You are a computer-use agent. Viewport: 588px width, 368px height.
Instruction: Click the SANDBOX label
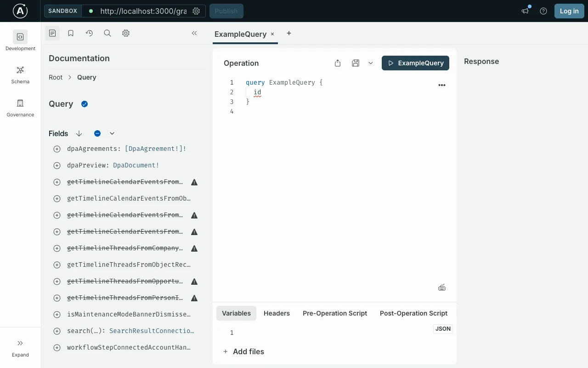pyautogui.click(x=63, y=11)
